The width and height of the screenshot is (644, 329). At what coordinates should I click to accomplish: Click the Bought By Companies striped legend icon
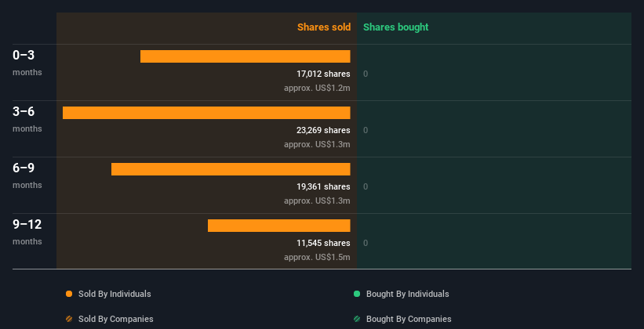(x=357, y=319)
